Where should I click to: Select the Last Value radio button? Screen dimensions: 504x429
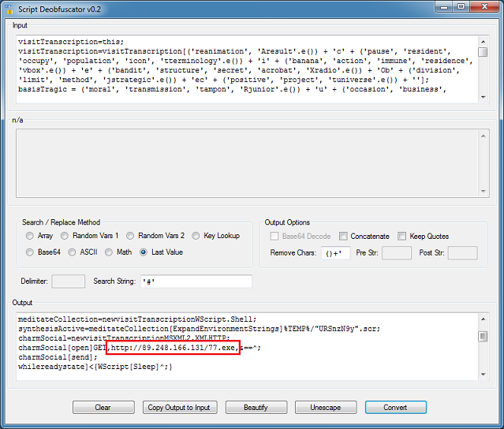(x=144, y=252)
